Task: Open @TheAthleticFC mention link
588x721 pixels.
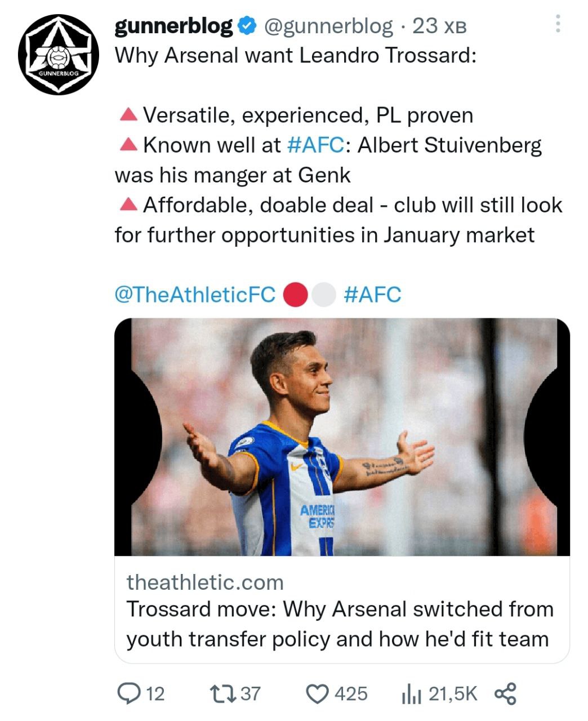Action: pos(195,295)
